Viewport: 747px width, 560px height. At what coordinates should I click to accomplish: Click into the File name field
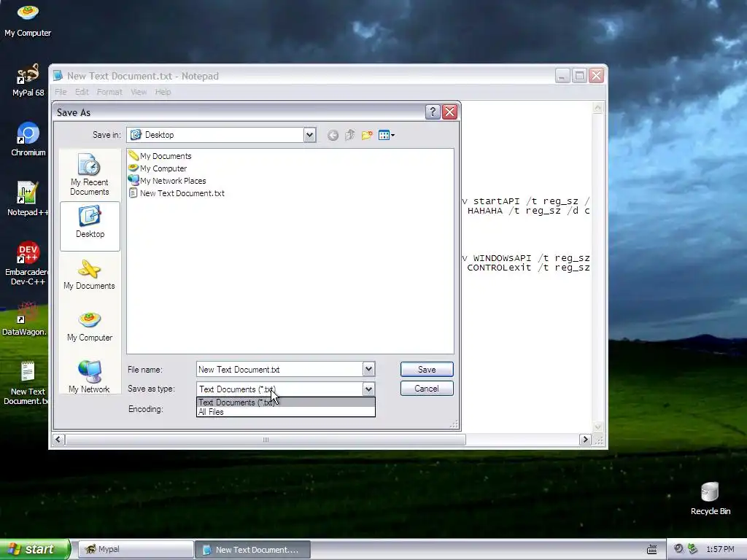pyautogui.click(x=279, y=369)
